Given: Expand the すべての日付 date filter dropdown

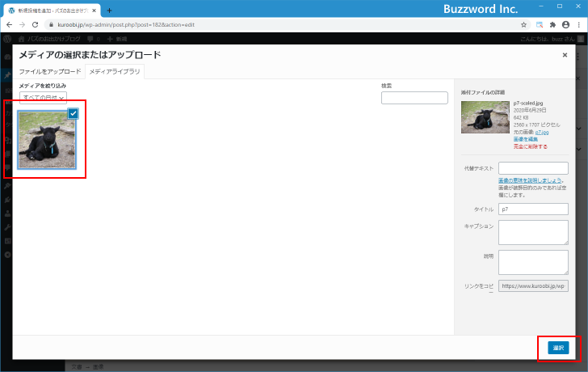Looking at the screenshot, I should tap(43, 97).
